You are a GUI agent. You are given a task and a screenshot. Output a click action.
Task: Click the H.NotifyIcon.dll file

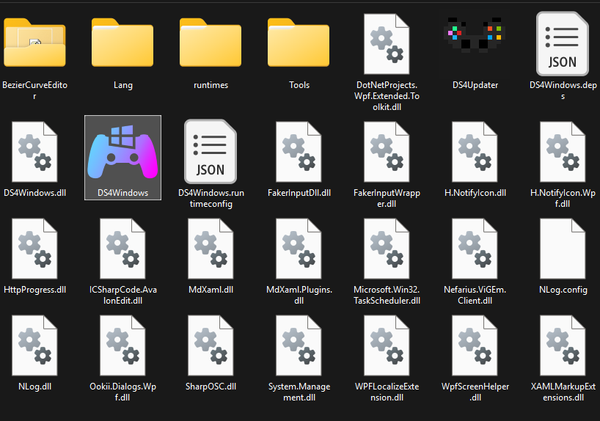[x=475, y=150]
